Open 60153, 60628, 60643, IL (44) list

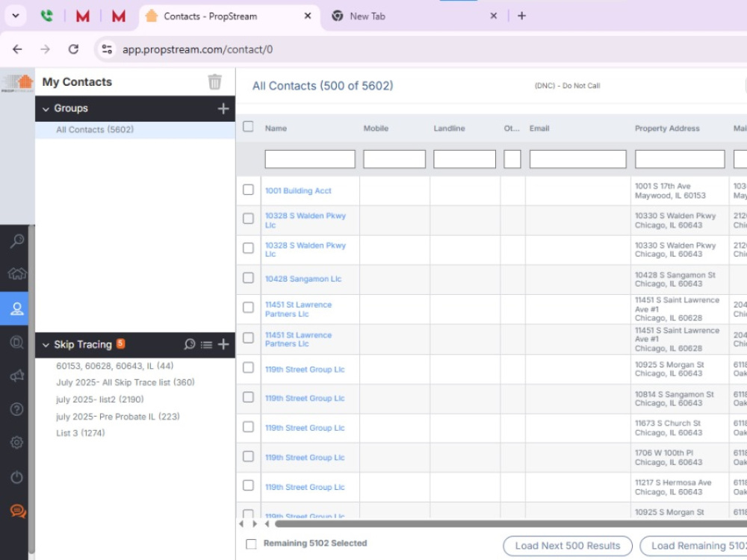pyautogui.click(x=115, y=366)
